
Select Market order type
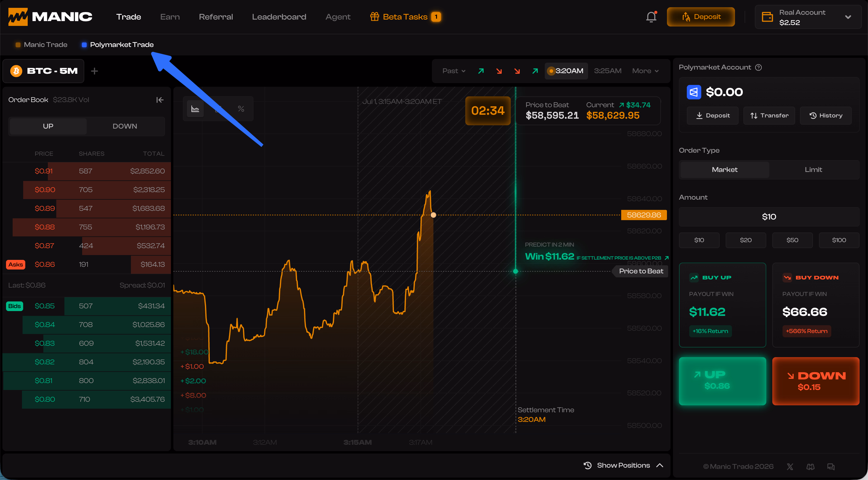724,170
